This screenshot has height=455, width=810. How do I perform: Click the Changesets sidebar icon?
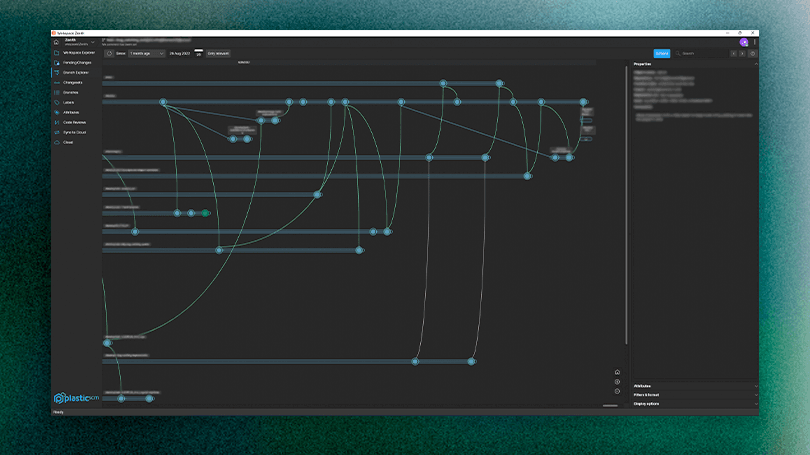(57, 82)
